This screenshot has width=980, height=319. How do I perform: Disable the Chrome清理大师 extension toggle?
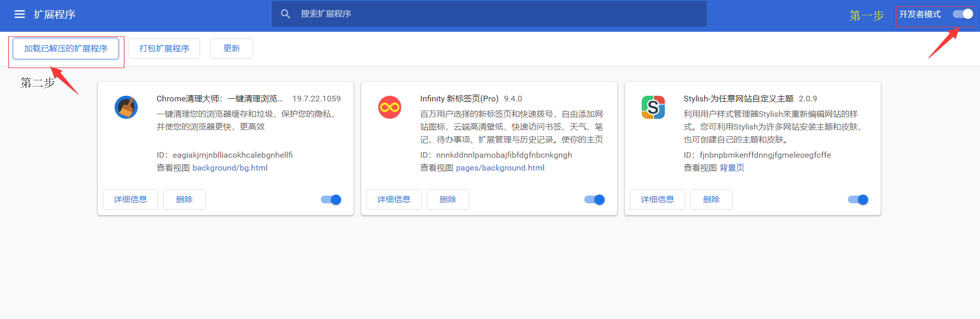pyautogui.click(x=331, y=200)
